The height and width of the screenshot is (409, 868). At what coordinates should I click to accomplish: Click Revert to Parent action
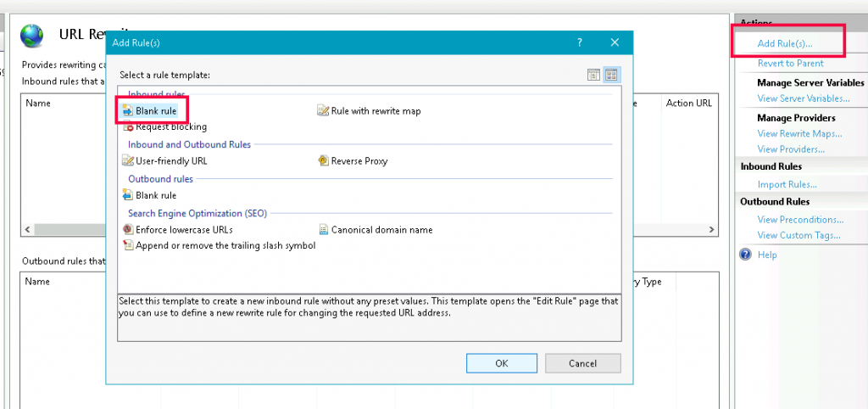tap(791, 63)
